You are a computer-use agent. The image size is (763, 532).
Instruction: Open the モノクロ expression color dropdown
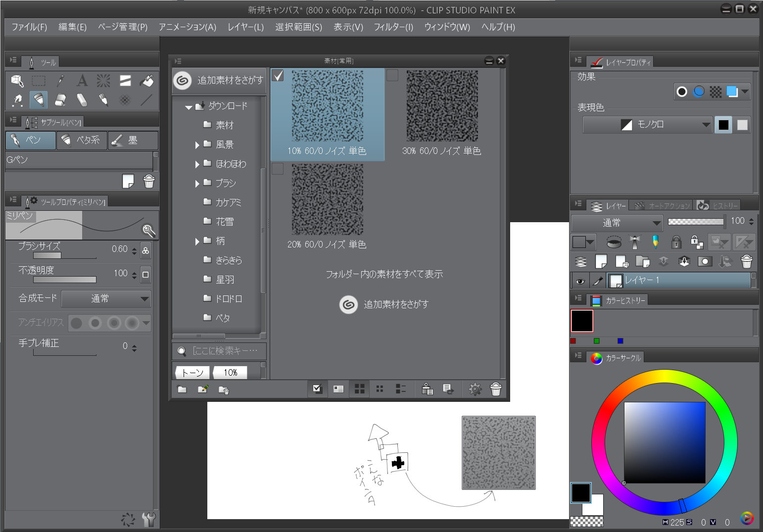(x=647, y=125)
